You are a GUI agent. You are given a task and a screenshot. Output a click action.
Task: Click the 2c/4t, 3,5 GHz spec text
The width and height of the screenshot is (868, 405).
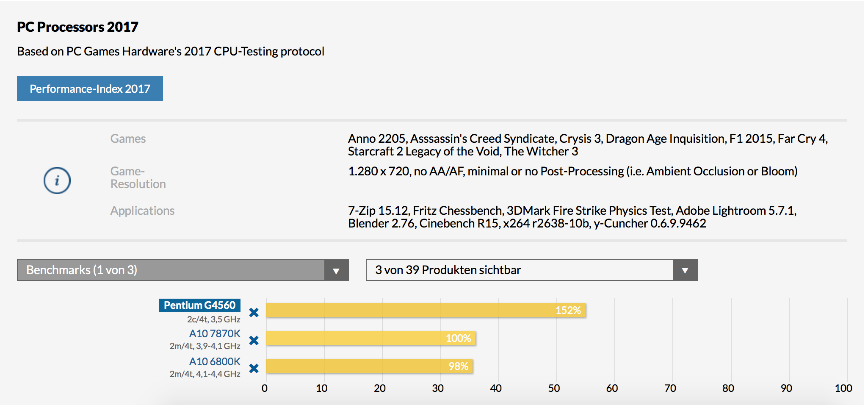[x=214, y=319]
